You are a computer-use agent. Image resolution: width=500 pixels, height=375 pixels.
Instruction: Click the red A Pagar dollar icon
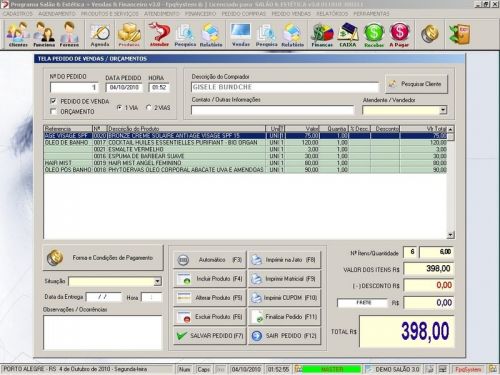[399, 34]
